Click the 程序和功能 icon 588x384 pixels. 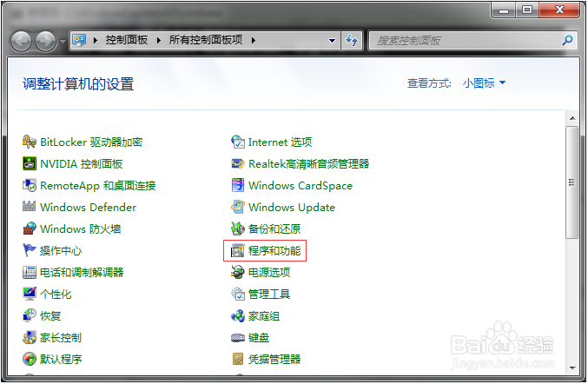coord(238,250)
